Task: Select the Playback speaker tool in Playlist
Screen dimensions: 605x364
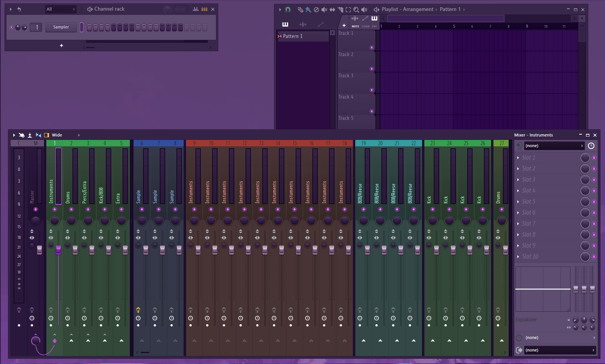Action: point(364,9)
